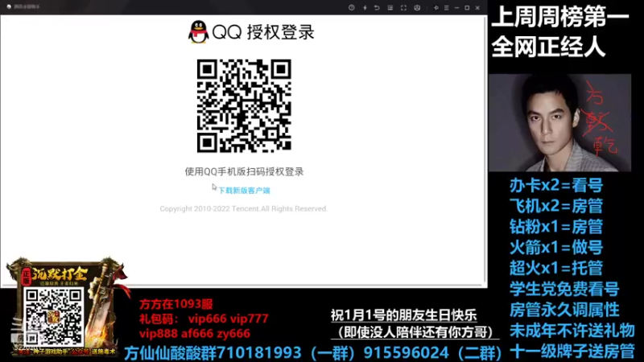Image resolution: width=644 pixels, height=362 pixels.
Task: Click the pin window on top icon
Action: (436, 8)
